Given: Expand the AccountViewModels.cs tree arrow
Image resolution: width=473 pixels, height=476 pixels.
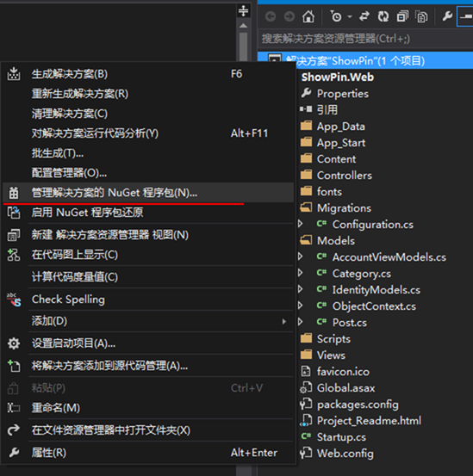Looking at the screenshot, I should (x=301, y=257).
